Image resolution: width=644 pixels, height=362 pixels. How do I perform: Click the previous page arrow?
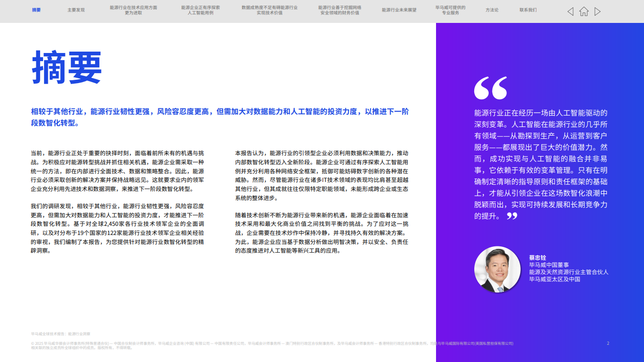tap(570, 11)
